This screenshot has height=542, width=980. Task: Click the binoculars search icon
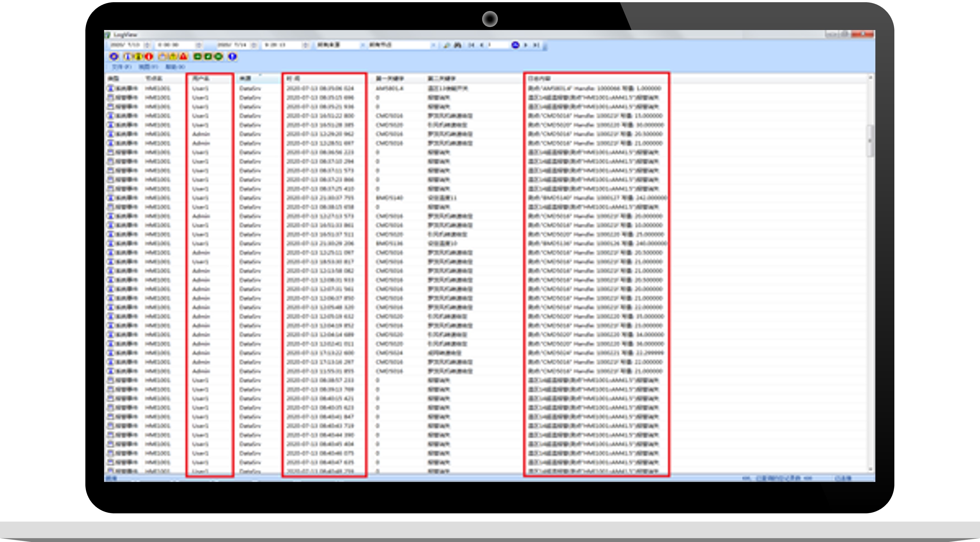[x=458, y=45]
